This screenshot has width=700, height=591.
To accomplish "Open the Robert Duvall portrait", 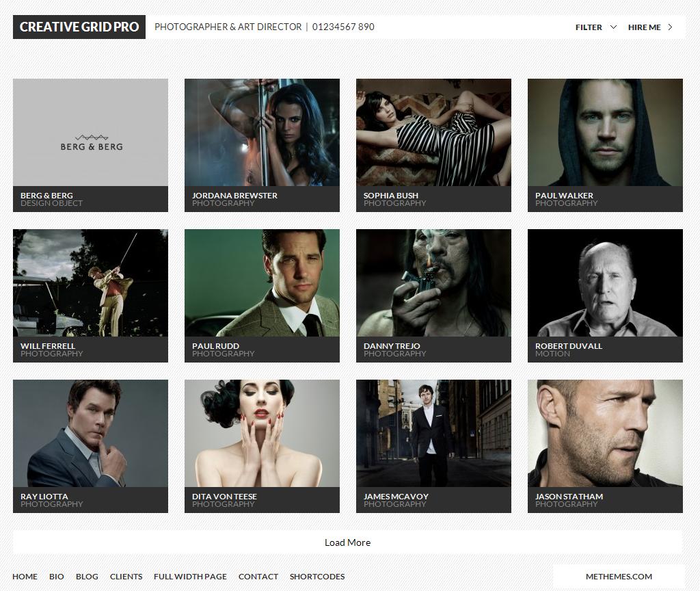I will coord(605,283).
